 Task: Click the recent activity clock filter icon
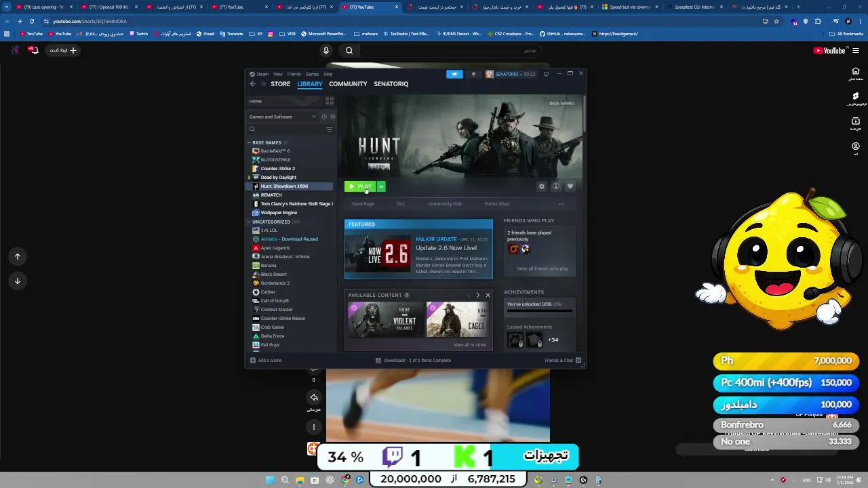point(324,117)
